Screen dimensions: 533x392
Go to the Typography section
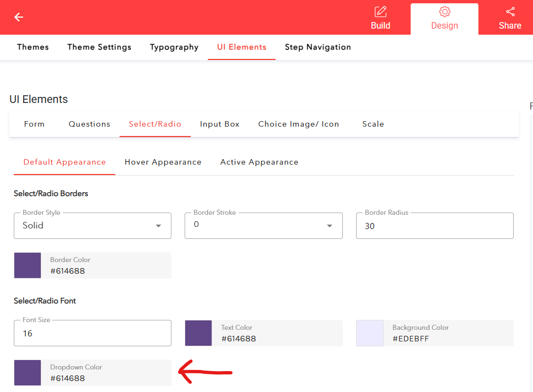[174, 47]
